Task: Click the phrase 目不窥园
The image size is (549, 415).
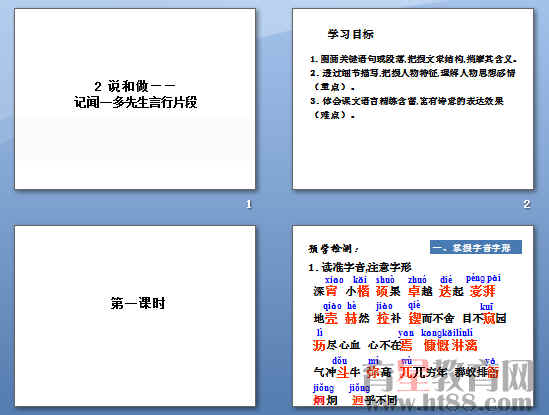Action: click(485, 318)
